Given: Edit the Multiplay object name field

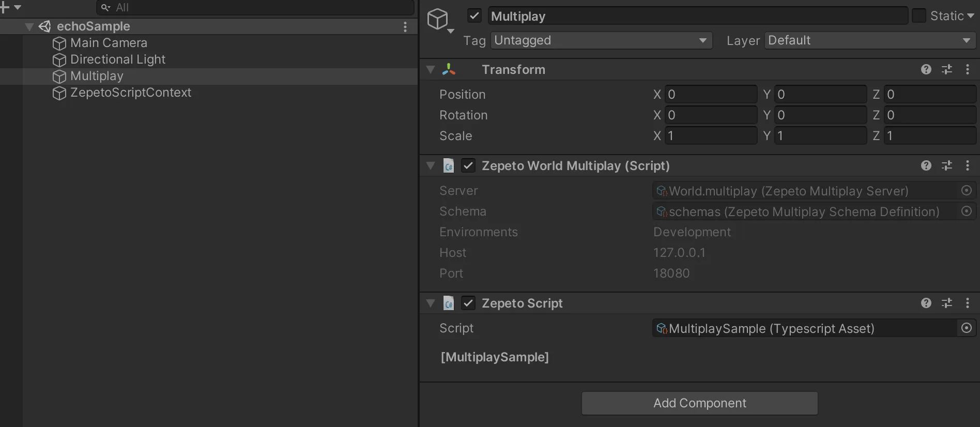Looking at the screenshot, I should [x=698, y=16].
